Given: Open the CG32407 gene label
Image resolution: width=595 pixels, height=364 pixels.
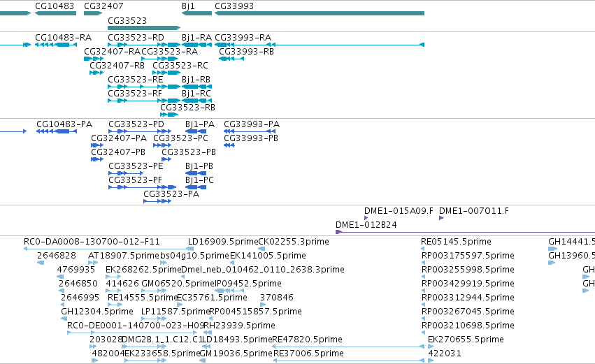Looking at the screenshot, I should click(x=103, y=6).
